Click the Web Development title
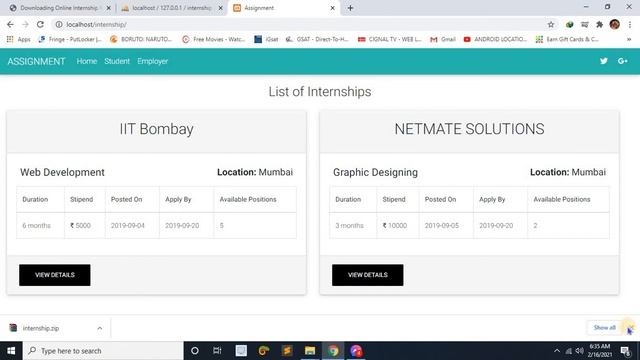640x360 pixels. tap(62, 172)
